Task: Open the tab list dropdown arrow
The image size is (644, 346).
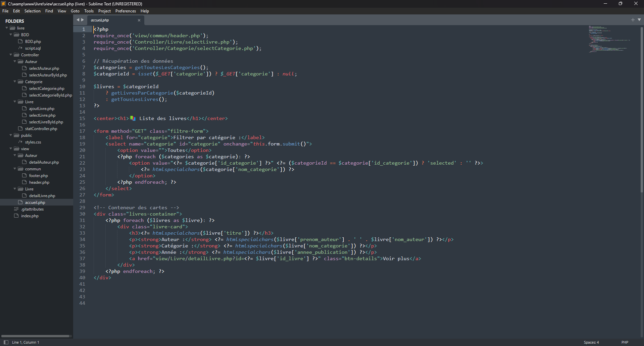Action: point(639,20)
